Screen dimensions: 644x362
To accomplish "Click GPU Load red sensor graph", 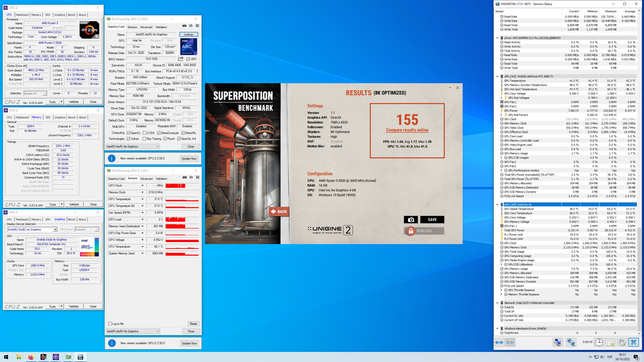I will pyautogui.click(x=182, y=219).
